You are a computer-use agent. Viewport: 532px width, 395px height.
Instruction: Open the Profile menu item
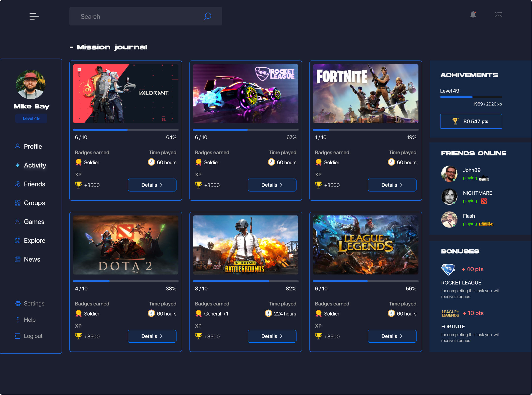(x=33, y=146)
